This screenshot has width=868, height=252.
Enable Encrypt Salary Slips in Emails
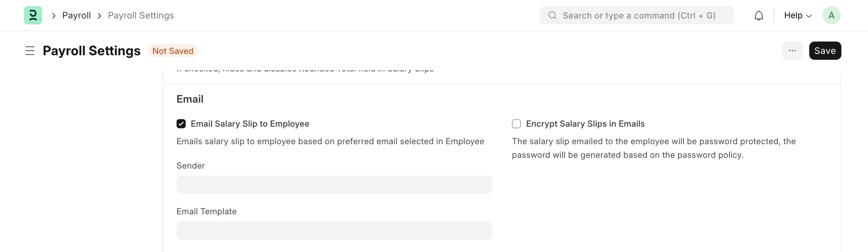[x=516, y=124]
